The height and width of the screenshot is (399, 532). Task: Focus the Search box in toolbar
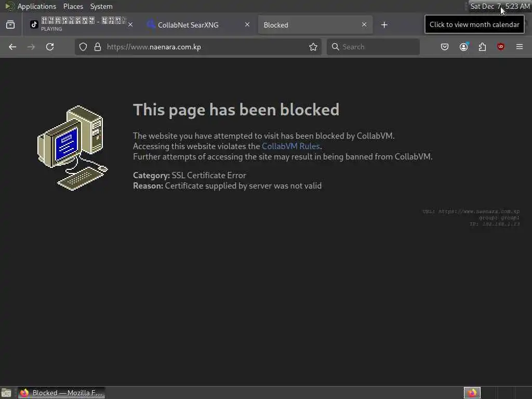373,47
